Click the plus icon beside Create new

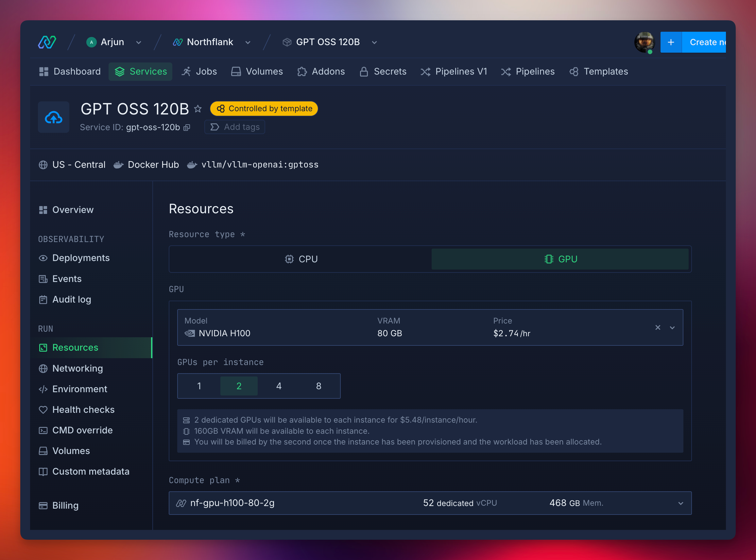(671, 43)
